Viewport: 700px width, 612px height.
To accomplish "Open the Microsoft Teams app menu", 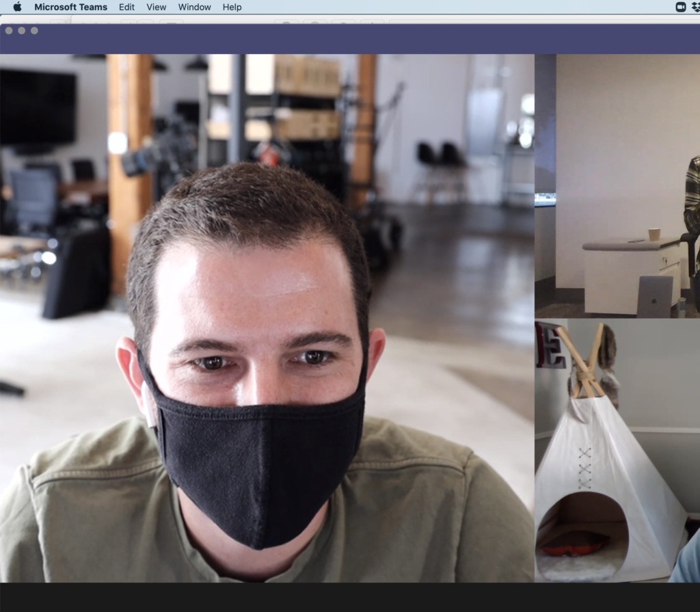I will 70,7.
